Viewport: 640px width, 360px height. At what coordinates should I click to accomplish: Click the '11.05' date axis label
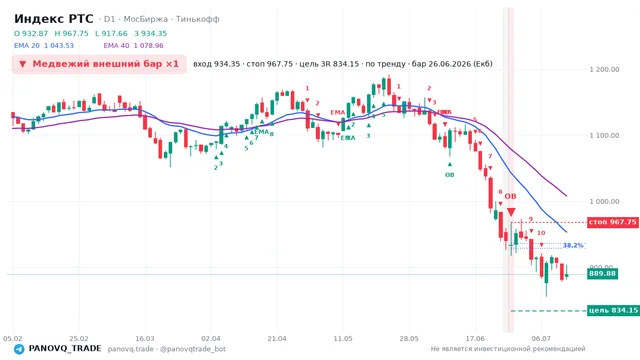pyautogui.click(x=343, y=339)
